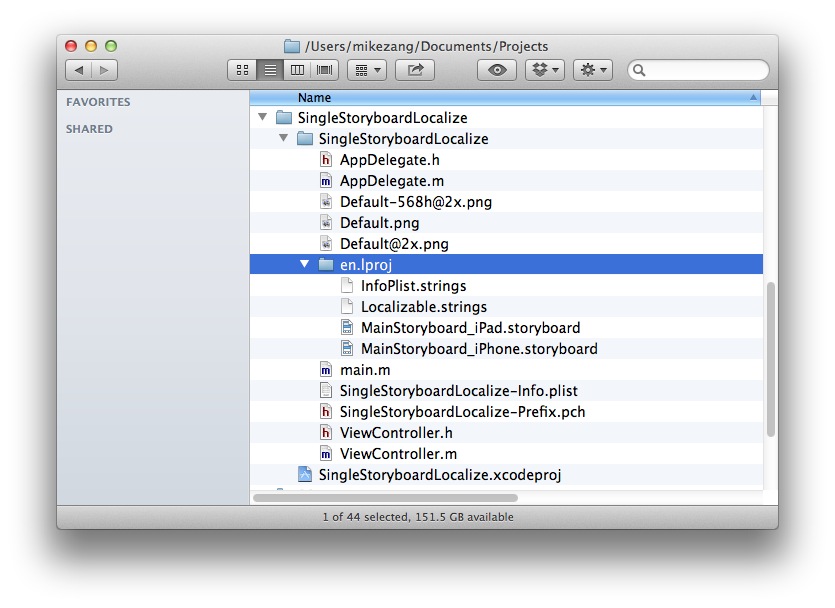The height and width of the screenshot is (608, 835).
Task: Switch to list view
Action: pos(271,70)
